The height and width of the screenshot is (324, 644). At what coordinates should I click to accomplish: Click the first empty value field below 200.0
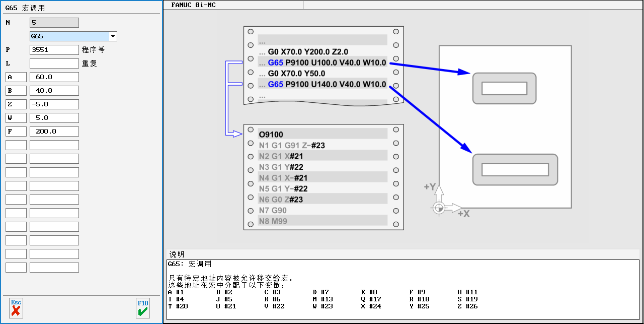click(54, 145)
